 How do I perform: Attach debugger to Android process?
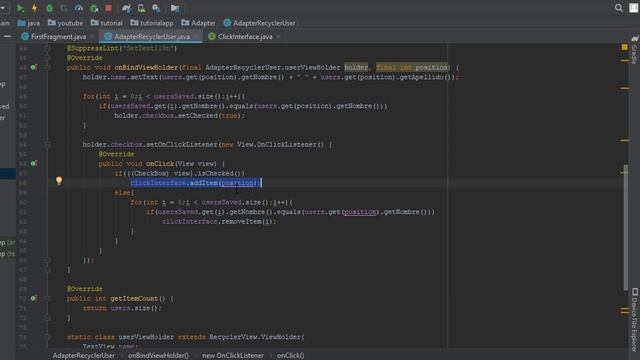94,8
